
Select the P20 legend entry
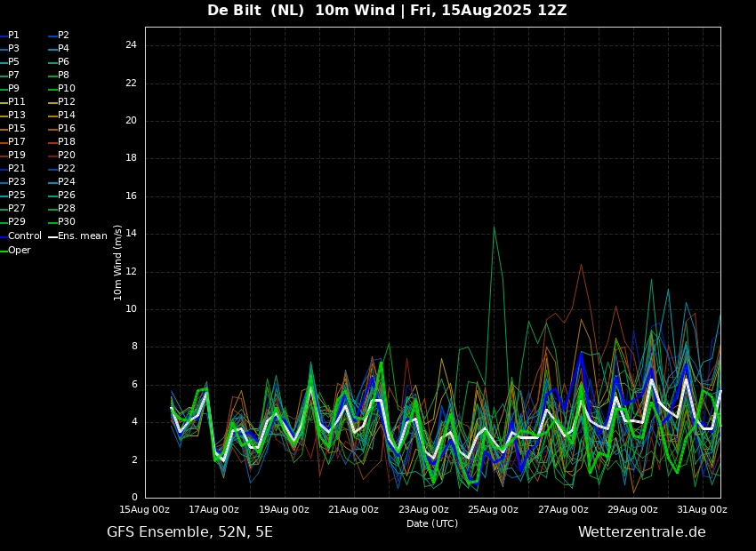tap(66, 156)
